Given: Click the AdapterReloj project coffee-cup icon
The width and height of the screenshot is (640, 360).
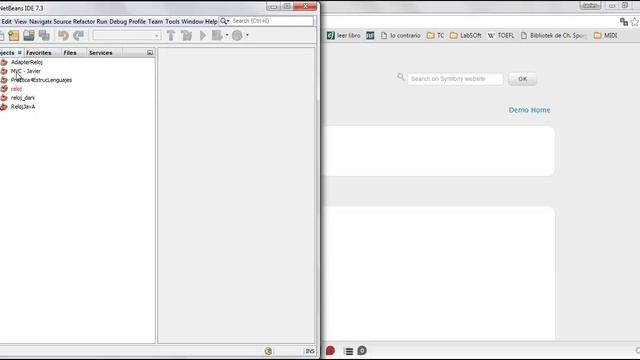Looking at the screenshot, I should tap(4, 62).
